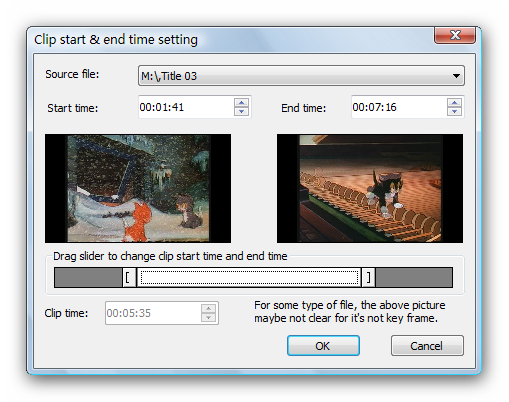
Task: Click the gray slider area after the end handle
Action: (414, 277)
